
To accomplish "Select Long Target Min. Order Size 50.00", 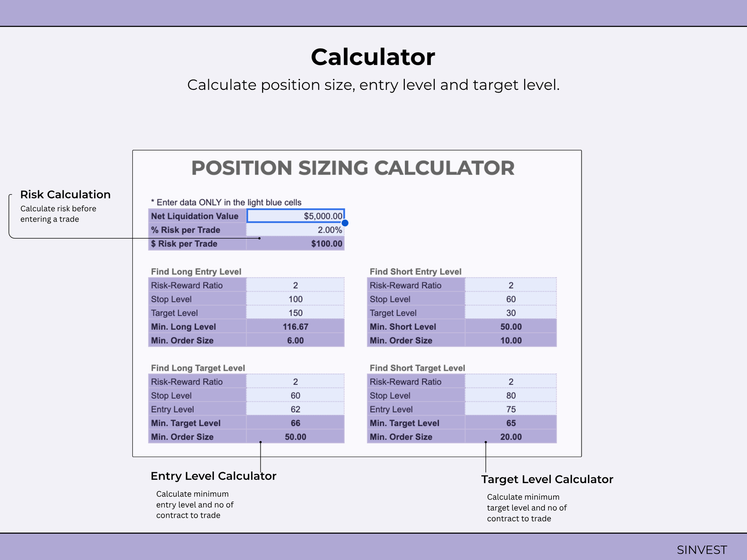I will pos(295,437).
